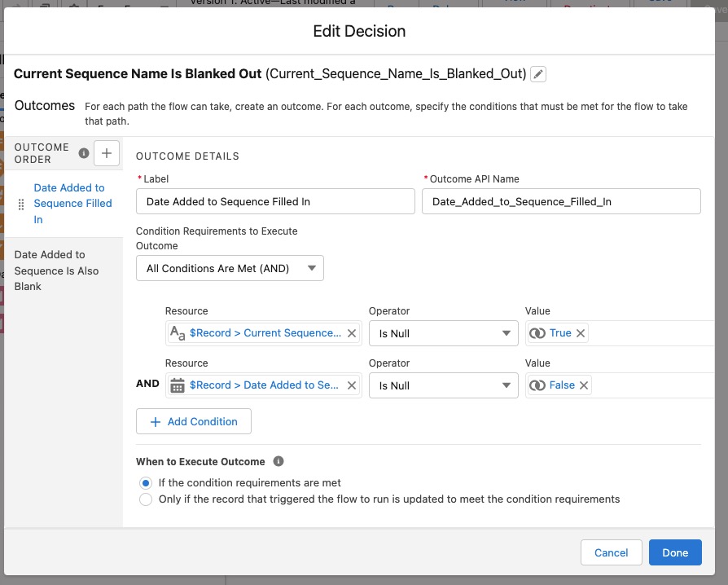Click the Outcome Order info icon

[x=83, y=153]
